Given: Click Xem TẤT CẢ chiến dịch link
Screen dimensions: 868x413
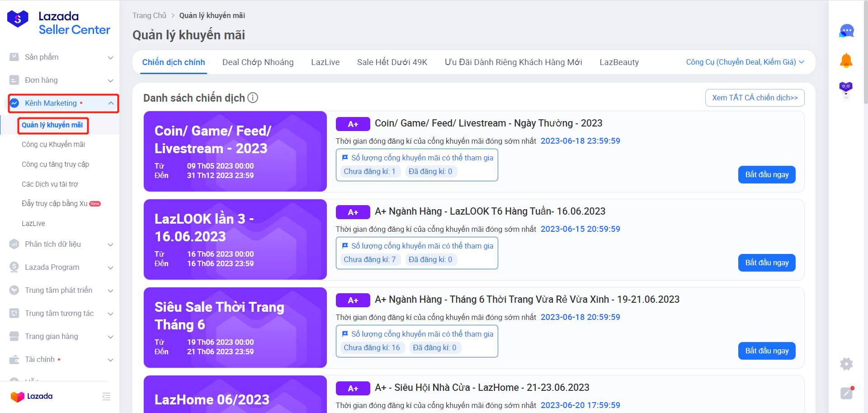Looking at the screenshot, I should click(x=754, y=98).
